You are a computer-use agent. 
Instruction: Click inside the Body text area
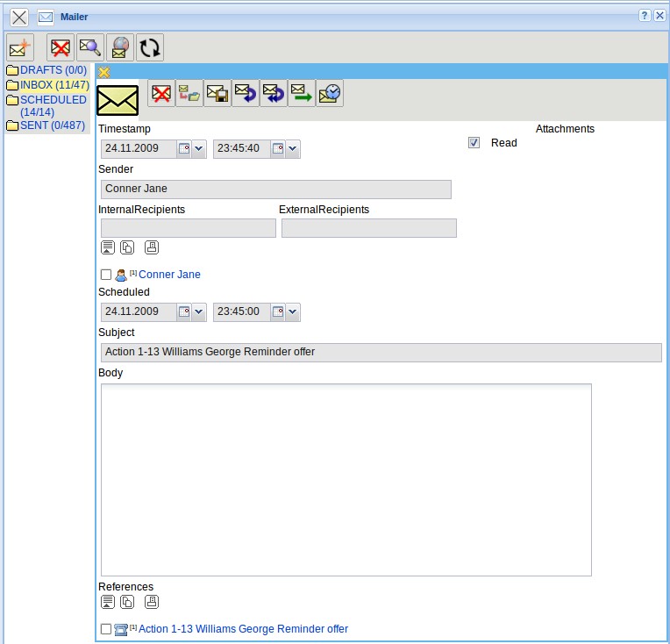346,479
